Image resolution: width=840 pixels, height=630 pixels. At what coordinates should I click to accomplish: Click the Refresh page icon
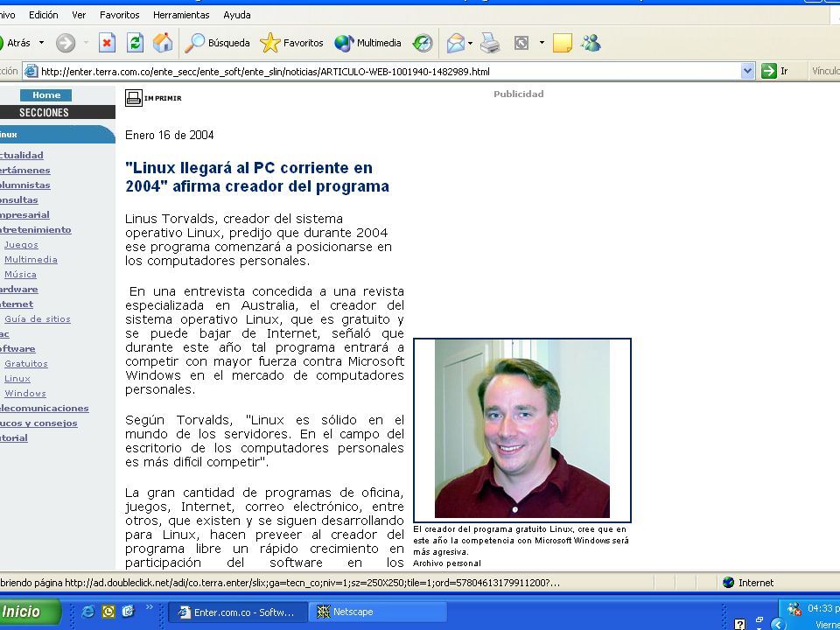(x=135, y=43)
